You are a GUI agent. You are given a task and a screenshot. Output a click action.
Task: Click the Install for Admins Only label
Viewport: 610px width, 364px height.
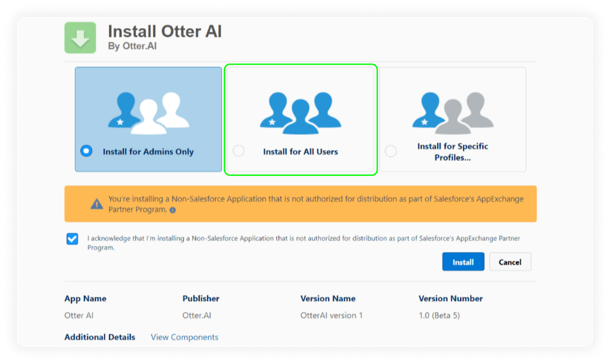pyautogui.click(x=148, y=152)
